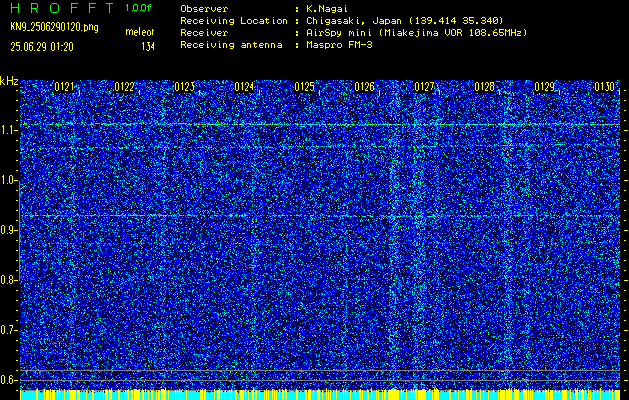Viewport: 629px width, 400px height.
Task: Click the Receiving Location label
Action: [x=234, y=20]
